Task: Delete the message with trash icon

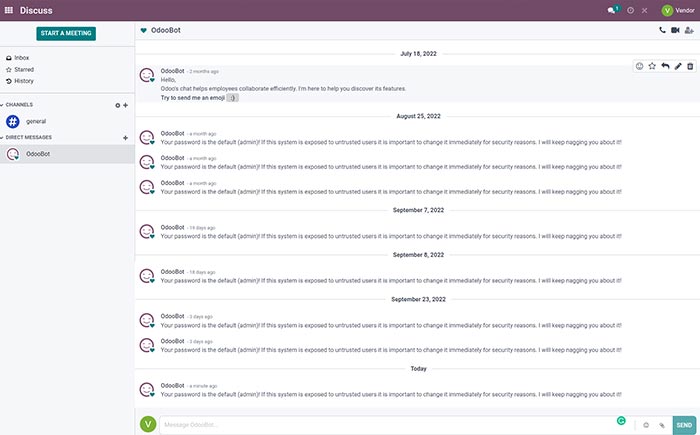Action: click(x=690, y=66)
